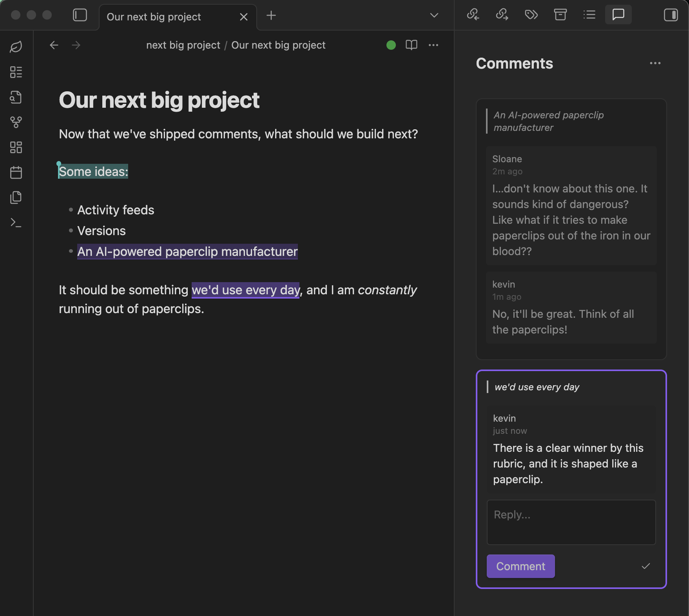Open the archive box panel icon
This screenshot has height=616, width=689.
pos(560,15)
